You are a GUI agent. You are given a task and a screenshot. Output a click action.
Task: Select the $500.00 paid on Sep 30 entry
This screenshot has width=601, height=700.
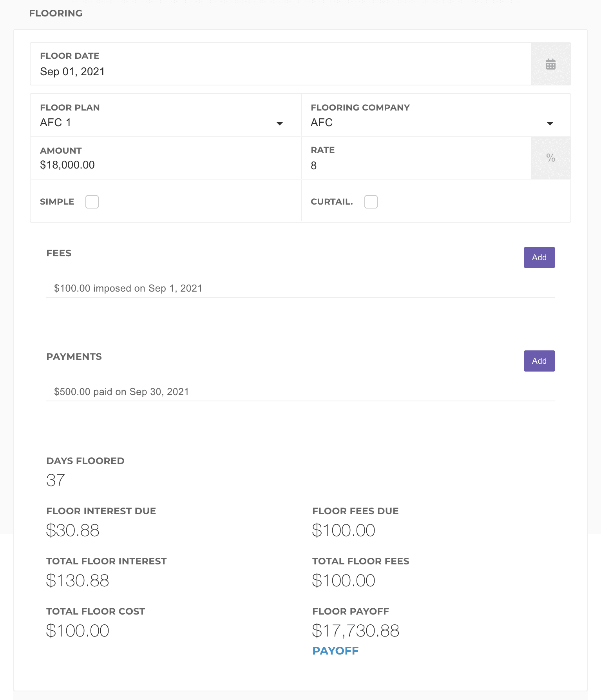(x=121, y=392)
